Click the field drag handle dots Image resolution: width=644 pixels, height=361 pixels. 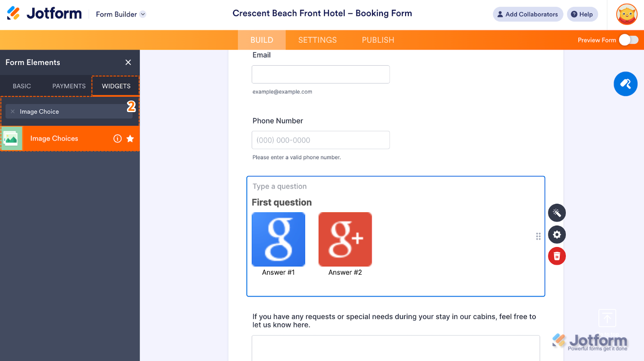point(538,236)
